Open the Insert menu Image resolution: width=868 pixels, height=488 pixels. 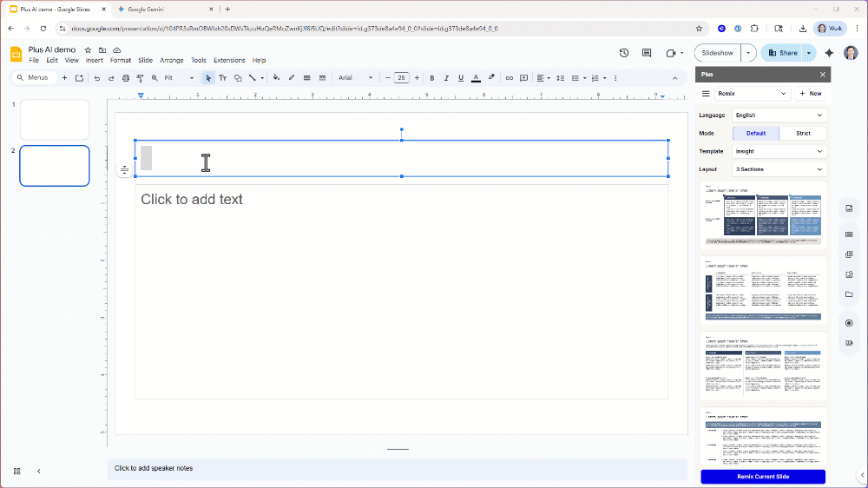point(94,61)
